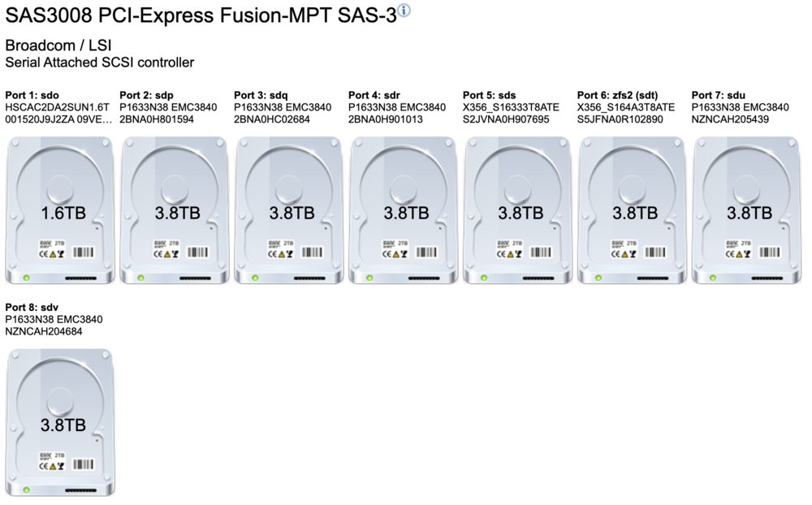This screenshot has height=505, width=812.
Task: Select the 1.6TB drive on Port 1
Action: pos(60,209)
